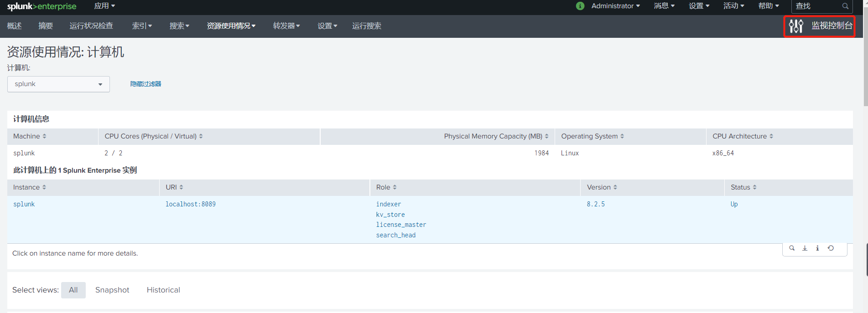Open the 应用 apps dropdown
The width and height of the screenshot is (868, 313).
pos(104,6)
